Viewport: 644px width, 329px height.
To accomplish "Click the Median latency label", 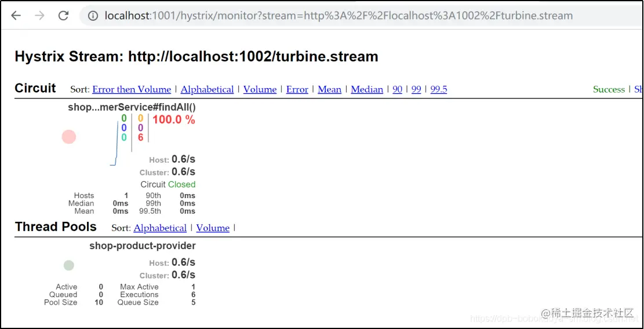I will click(81, 203).
